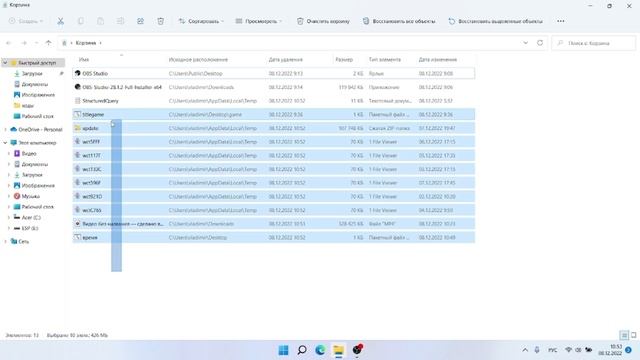Click the РУС language indicator
640x360 pixels.
point(552,350)
